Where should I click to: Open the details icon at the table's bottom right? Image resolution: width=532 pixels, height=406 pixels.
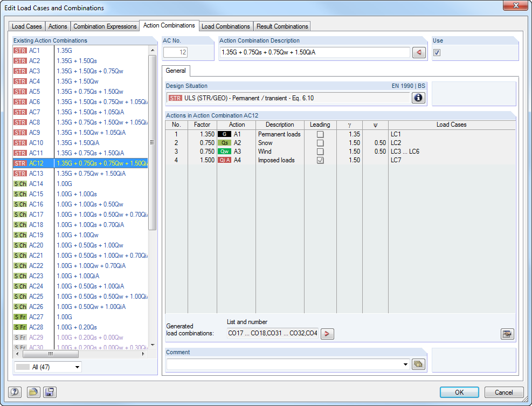[x=507, y=334]
